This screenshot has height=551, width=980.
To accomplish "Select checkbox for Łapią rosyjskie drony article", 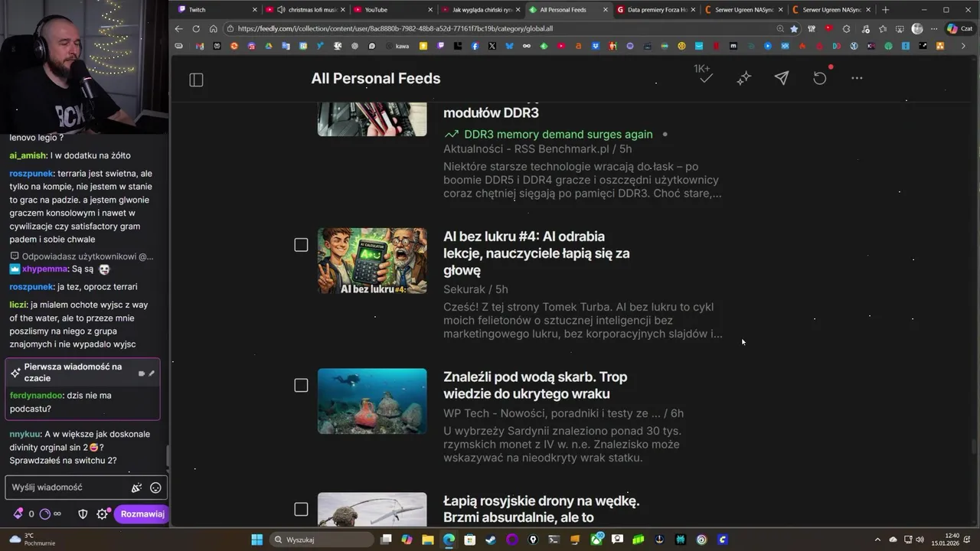I will coord(301,510).
